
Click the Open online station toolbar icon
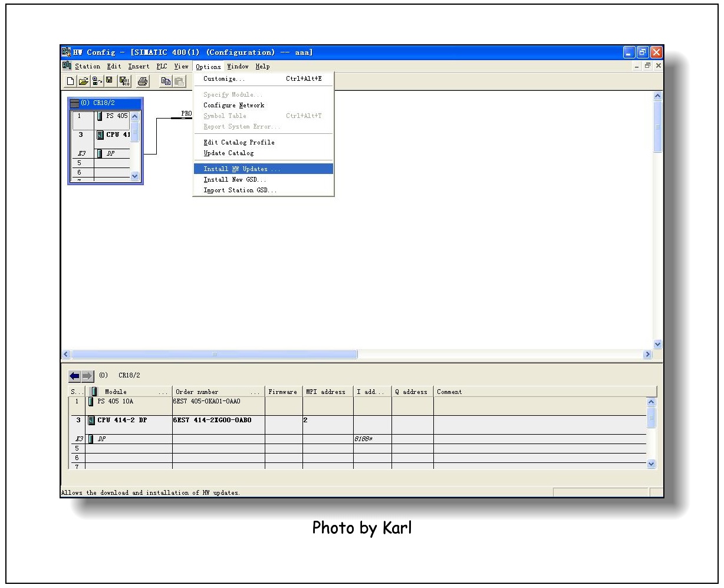96,82
